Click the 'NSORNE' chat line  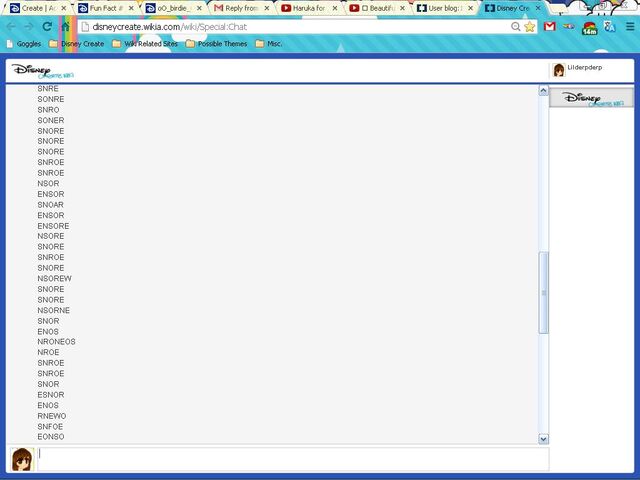53,310
